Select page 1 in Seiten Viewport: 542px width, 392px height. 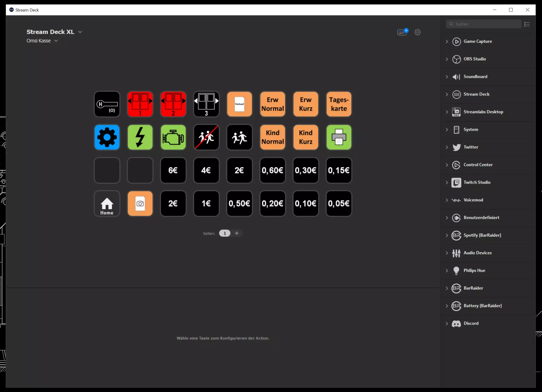point(224,233)
